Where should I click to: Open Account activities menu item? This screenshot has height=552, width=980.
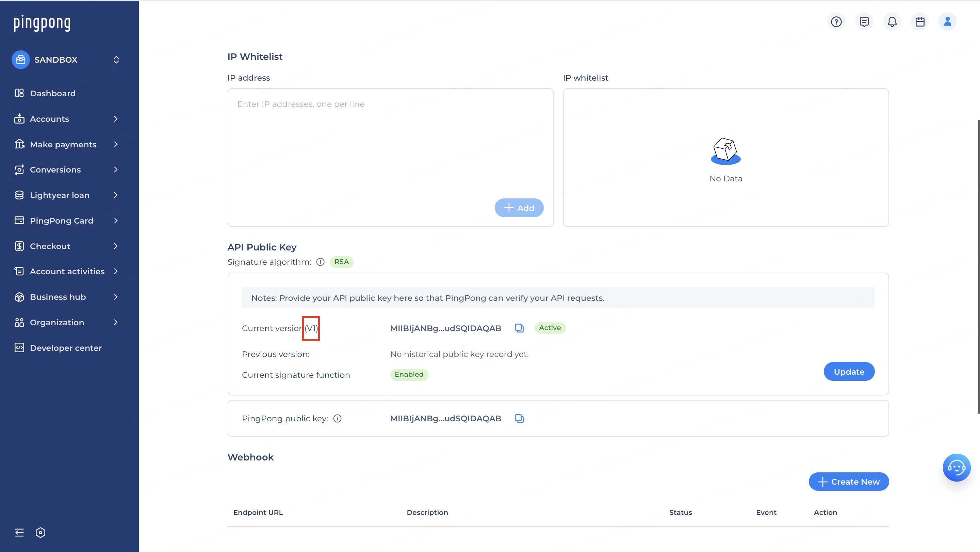pyautogui.click(x=67, y=271)
